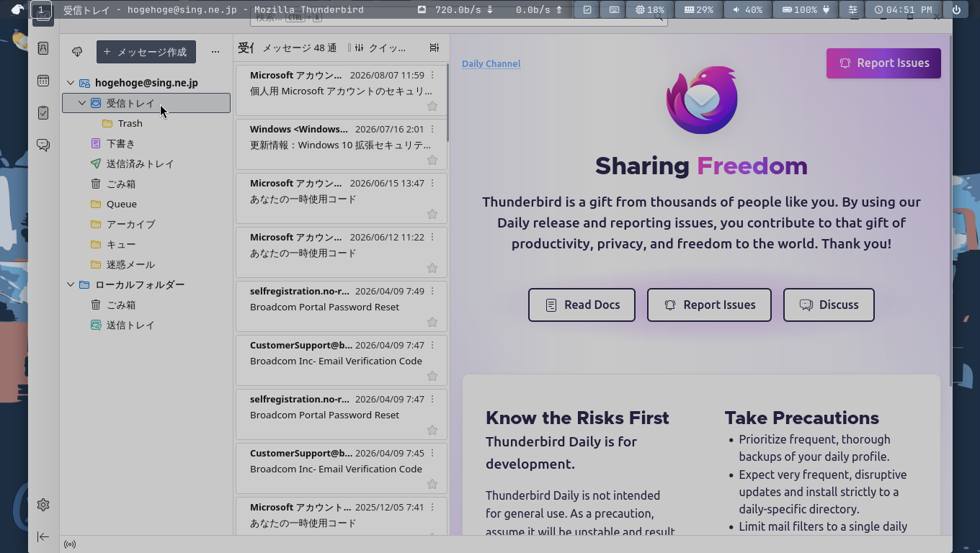Compose a new message with メッセージ作成
This screenshot has width=980, height=553.
146,52
